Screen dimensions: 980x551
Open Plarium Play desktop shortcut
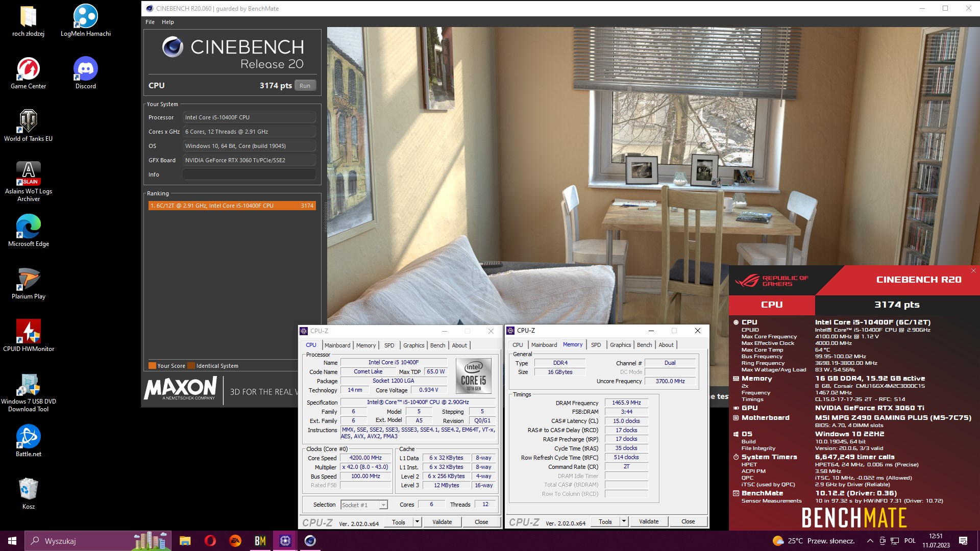(29, 284)
